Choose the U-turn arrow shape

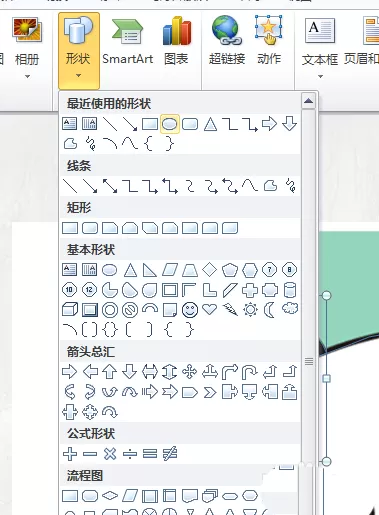[x=250, y=372]
